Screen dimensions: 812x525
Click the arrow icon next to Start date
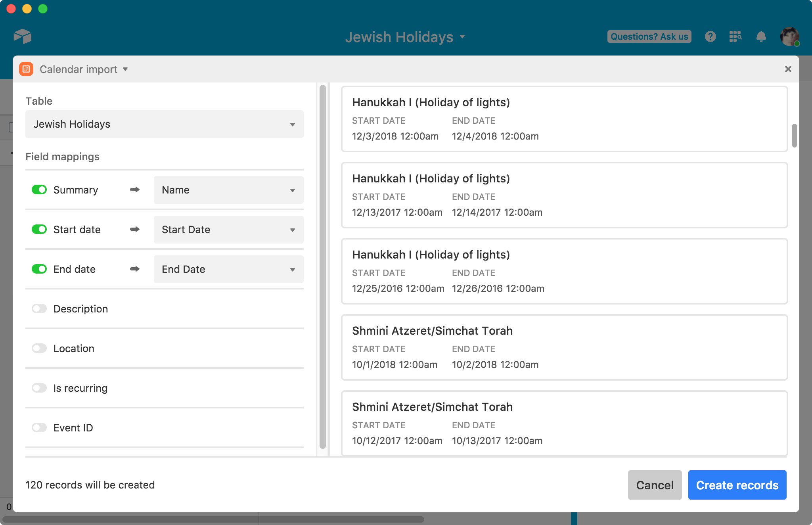point(135,229)
